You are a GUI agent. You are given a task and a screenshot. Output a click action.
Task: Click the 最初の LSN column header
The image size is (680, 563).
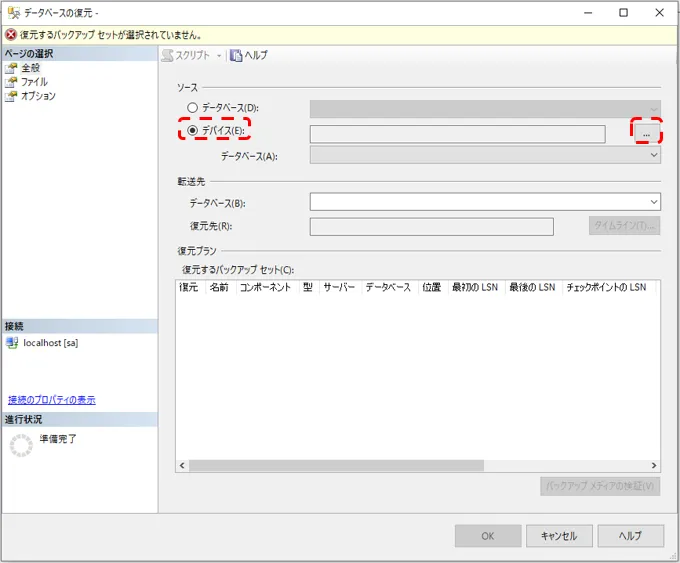(x=475, y=287)
